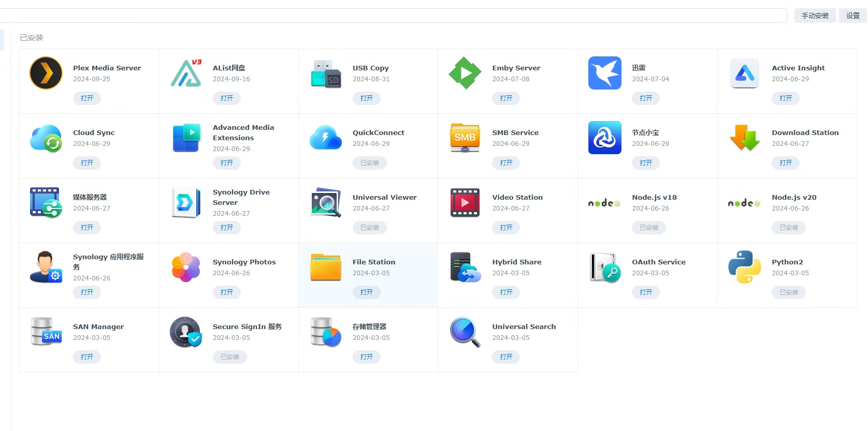Viewport: 868px width, 431px height.
Task: Select the SAN Manager icon
Action: (x=46, y=332)
